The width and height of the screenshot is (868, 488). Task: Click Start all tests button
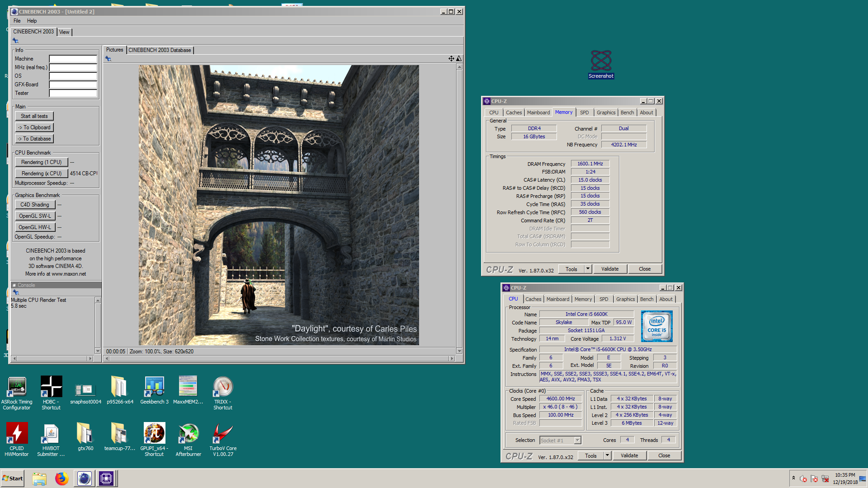[34, 116]
